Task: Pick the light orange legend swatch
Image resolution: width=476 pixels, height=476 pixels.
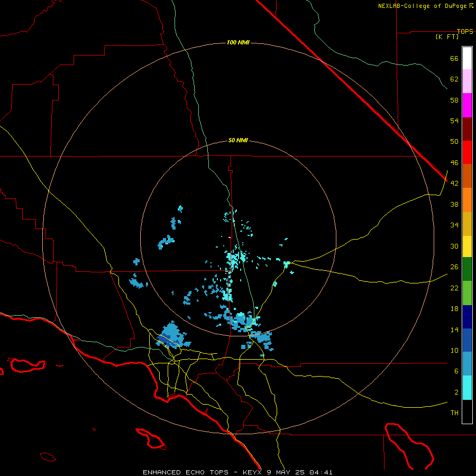Action: click(x=467, y=200)
